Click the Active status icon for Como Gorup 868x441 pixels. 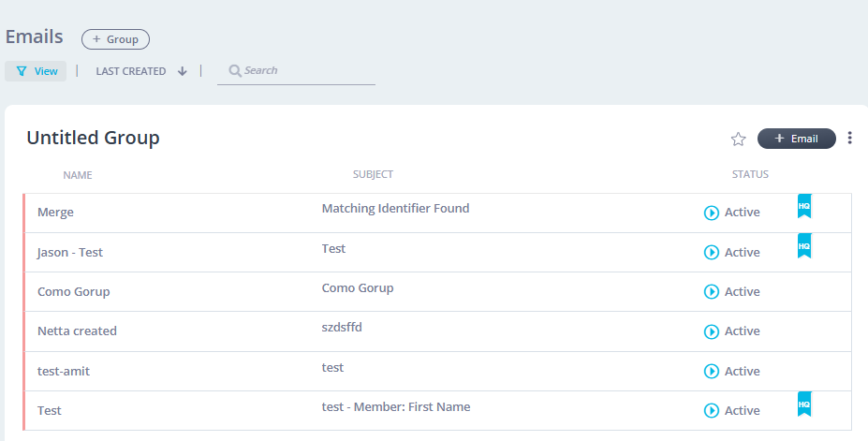pyautogui.click(x=711, y=292)
